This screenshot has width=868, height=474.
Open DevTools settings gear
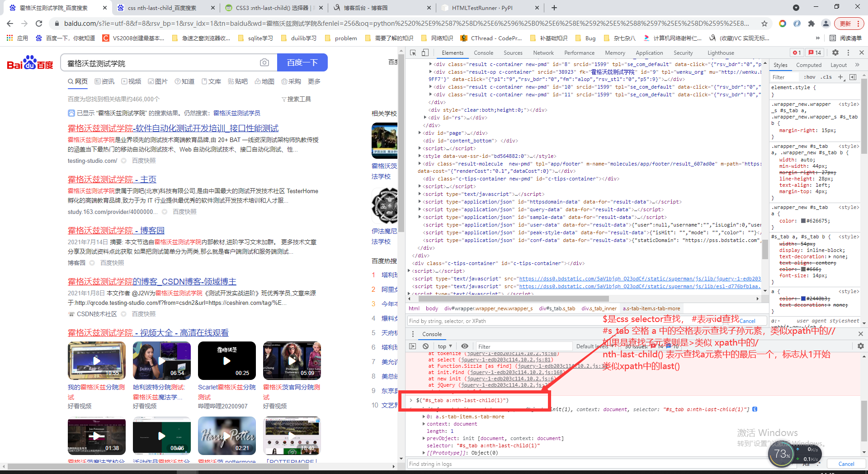pyautogui.click(x=835, y=52)
